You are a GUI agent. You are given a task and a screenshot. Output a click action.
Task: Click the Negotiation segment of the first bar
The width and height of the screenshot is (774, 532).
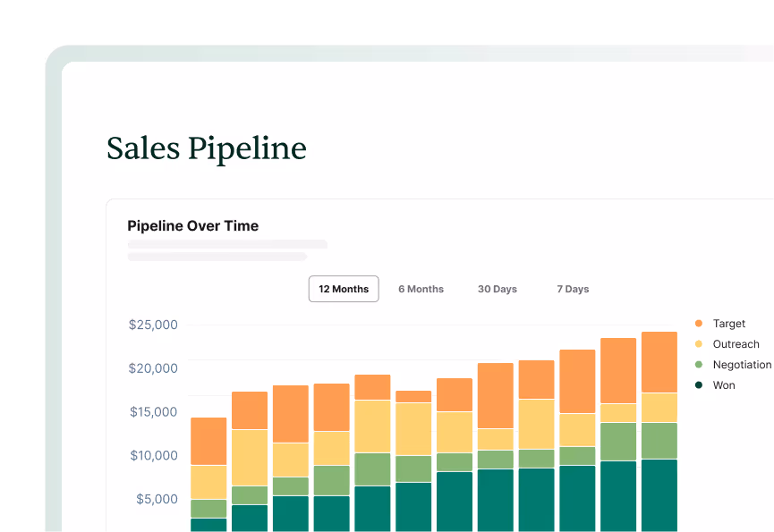click(208, 509)
